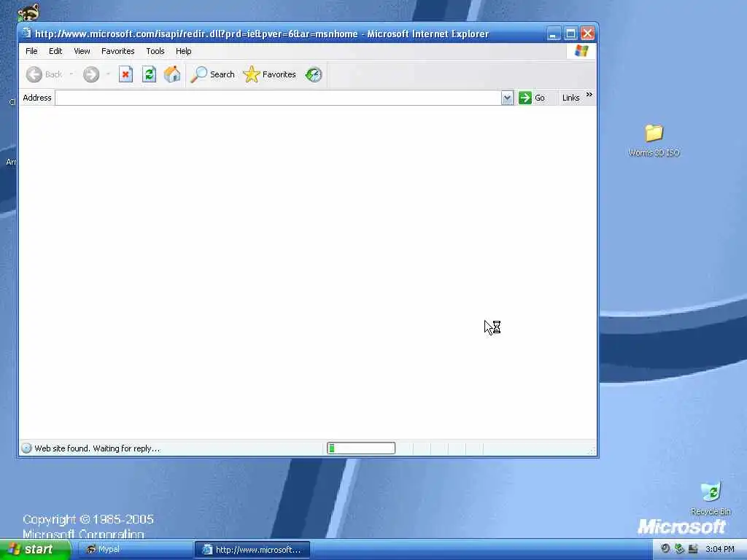Click the Forward arrow button
The image size is (747, 560).
pos(91,74)
